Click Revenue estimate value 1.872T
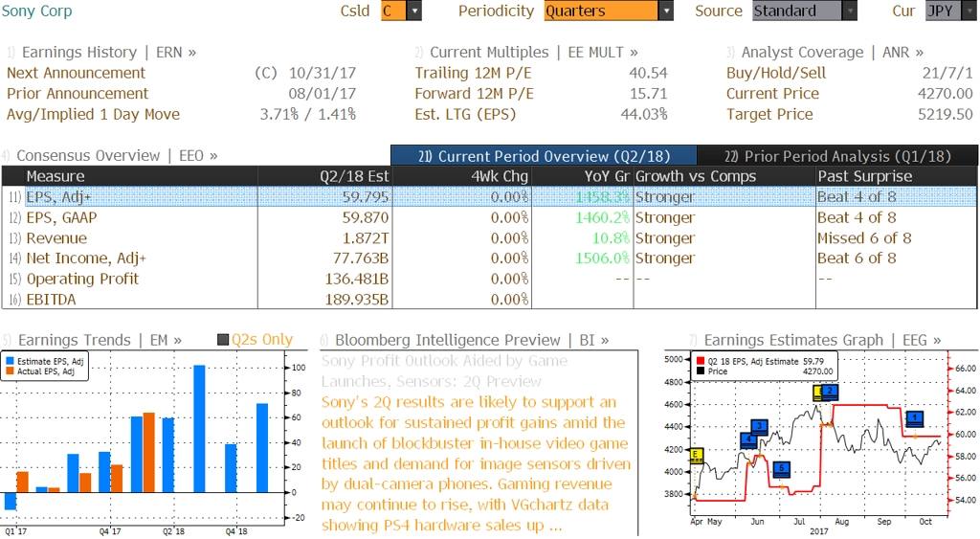This screenshot has width=980, height=539. [366, 238]
